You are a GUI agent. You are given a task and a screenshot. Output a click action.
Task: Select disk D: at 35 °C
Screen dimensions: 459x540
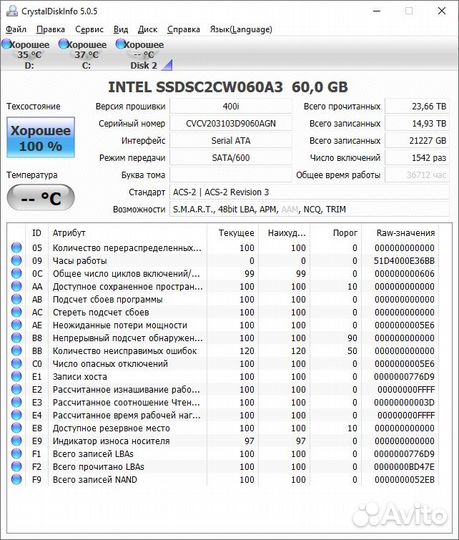pyautogui.click(x=26, y=54)
